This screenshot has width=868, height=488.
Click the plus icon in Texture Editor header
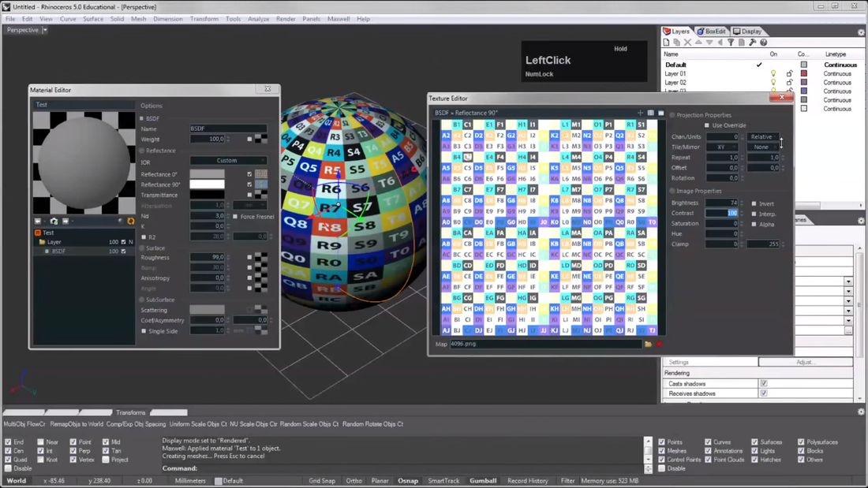pyautogui.click(x=641, y=113)
